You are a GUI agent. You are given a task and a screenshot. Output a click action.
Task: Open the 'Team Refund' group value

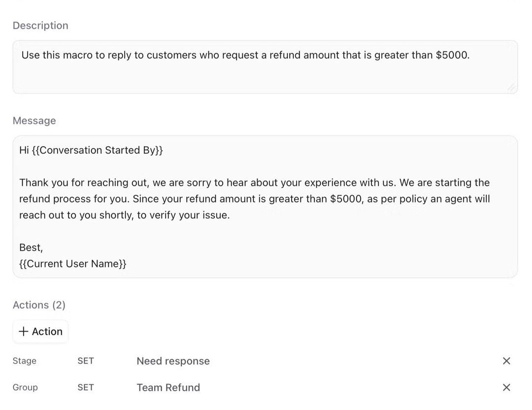(x=168, y=387)
